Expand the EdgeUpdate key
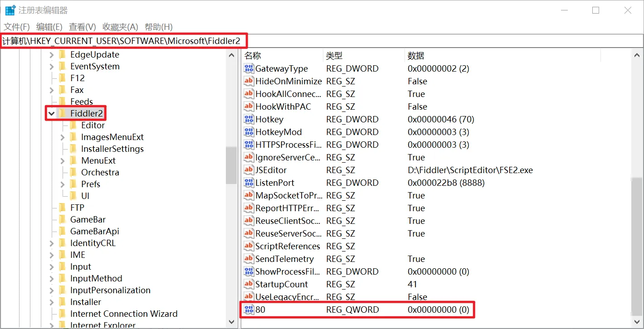Image resolution: width=644 pixels, height=329 pixels. 52,54
